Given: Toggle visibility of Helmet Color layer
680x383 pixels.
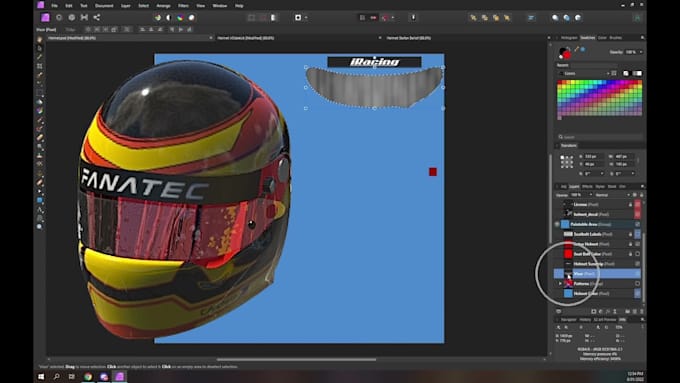Looking at the screenshot, I should tap(638, 294).
